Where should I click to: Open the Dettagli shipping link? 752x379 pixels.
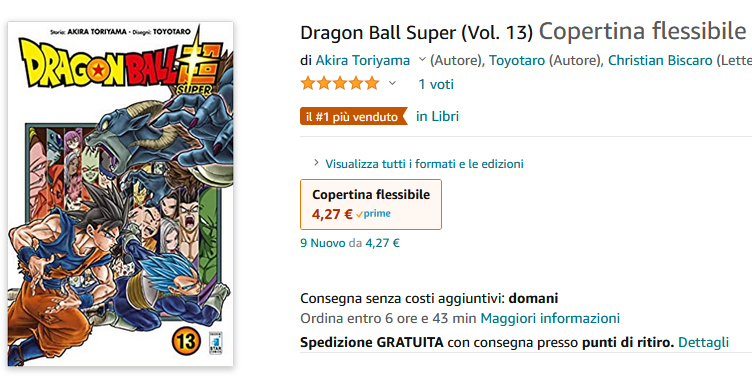(x=704, y=343)
